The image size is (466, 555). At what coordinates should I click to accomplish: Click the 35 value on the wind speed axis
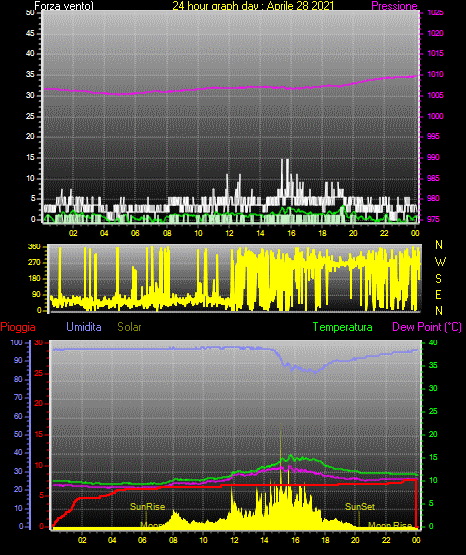30,74
